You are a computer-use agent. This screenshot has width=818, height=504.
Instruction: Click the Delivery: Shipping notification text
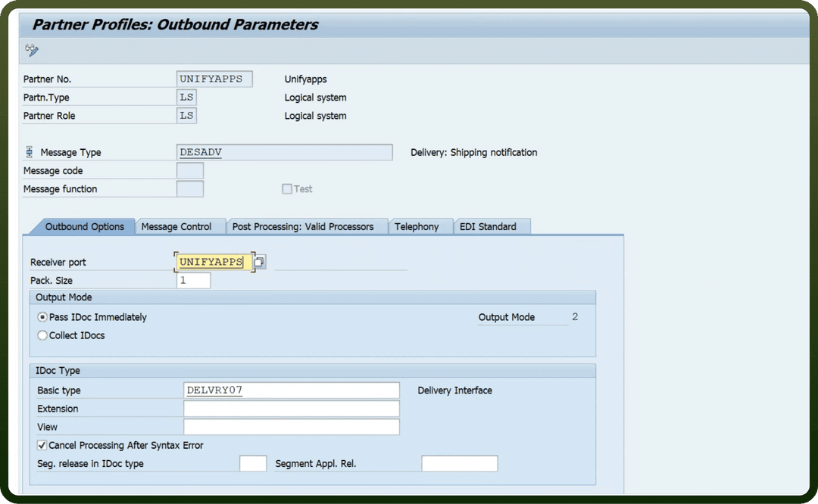[x=473, y=152]
